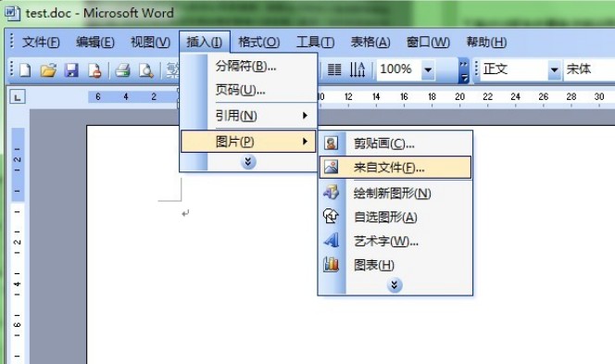Select 绘制新图形(N) option

click(x=395, y=193)
